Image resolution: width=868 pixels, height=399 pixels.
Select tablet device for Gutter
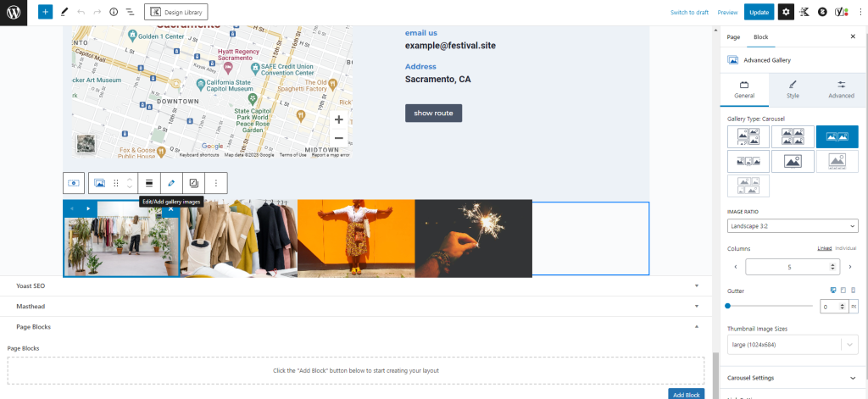click(843, 291)
